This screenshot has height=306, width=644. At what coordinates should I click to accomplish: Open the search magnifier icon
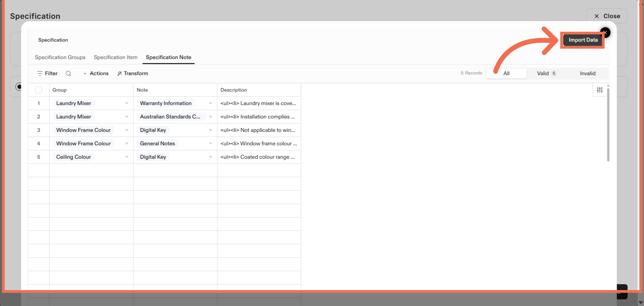pyautogui.click(x=68, y=73)
